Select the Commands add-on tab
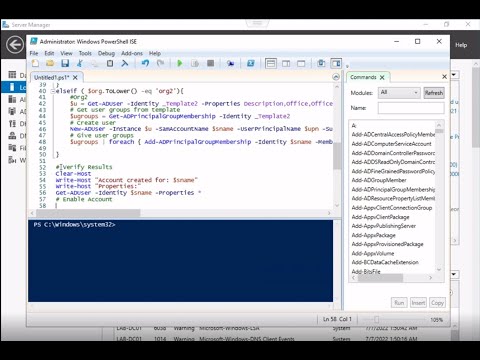Image resolution: width=480 pixels, height=360 pixels. tap(363, 77)
